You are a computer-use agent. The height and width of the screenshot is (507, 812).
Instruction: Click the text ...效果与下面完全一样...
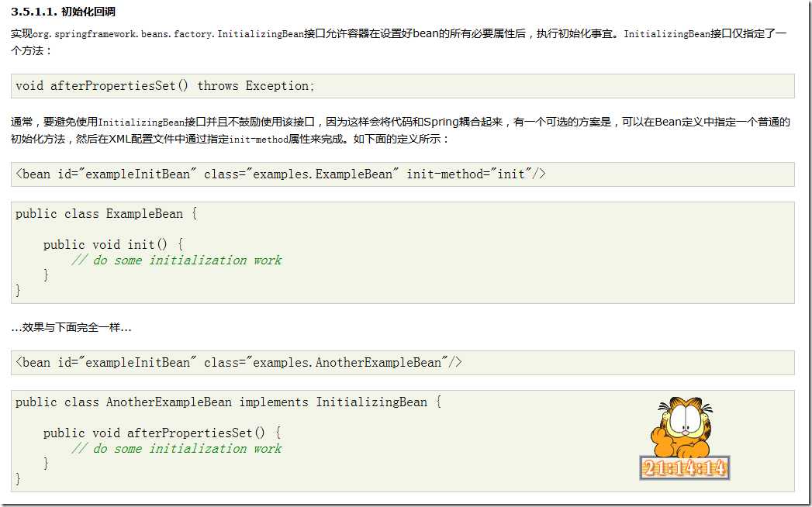pos(71,327)
